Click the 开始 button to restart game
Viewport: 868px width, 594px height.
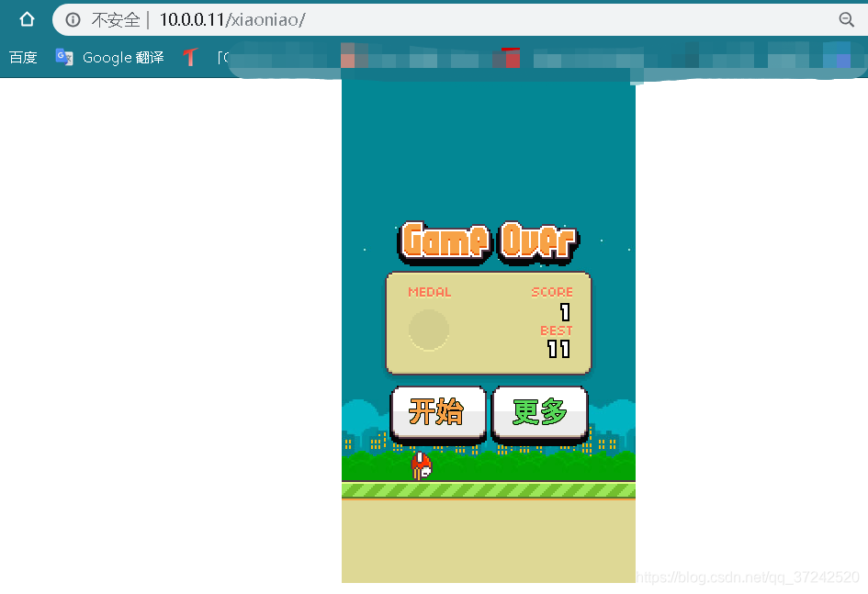pyautogui.click(x=438, y=413)
